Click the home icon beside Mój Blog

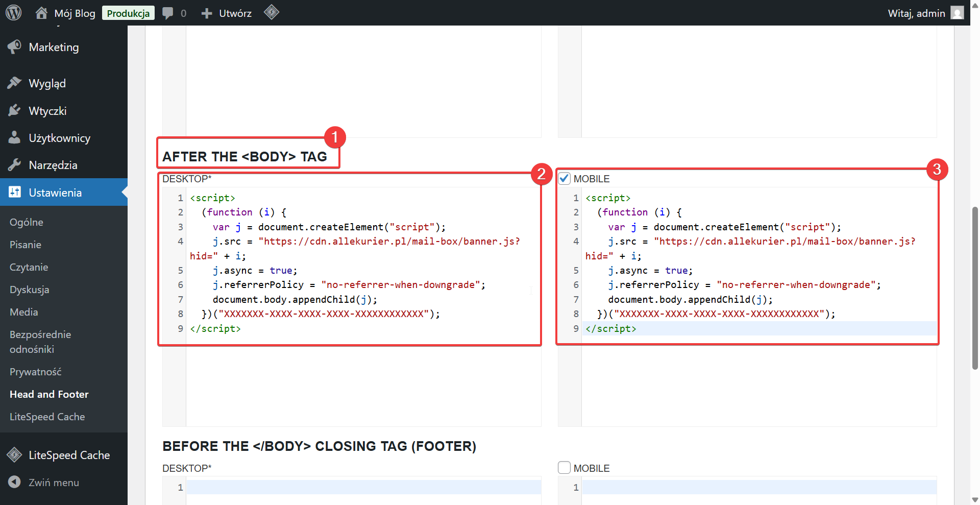click(x=41, y=13)
